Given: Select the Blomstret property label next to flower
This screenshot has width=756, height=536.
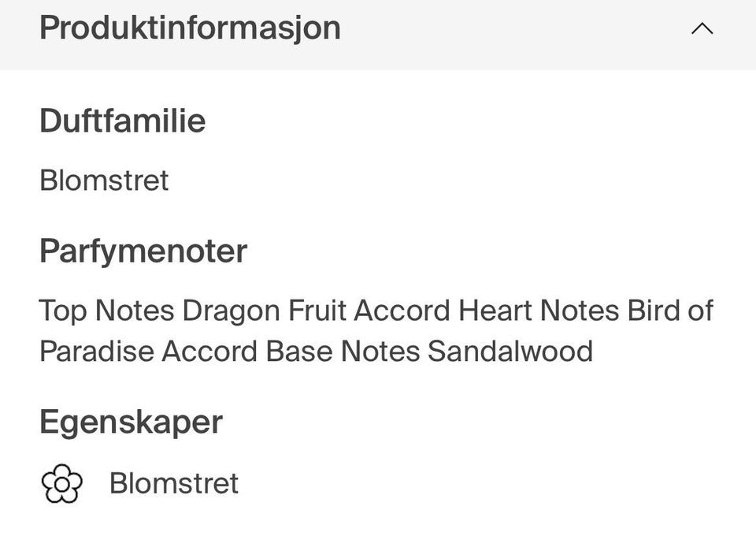Looking at the screenshot, I should point(174,483).
